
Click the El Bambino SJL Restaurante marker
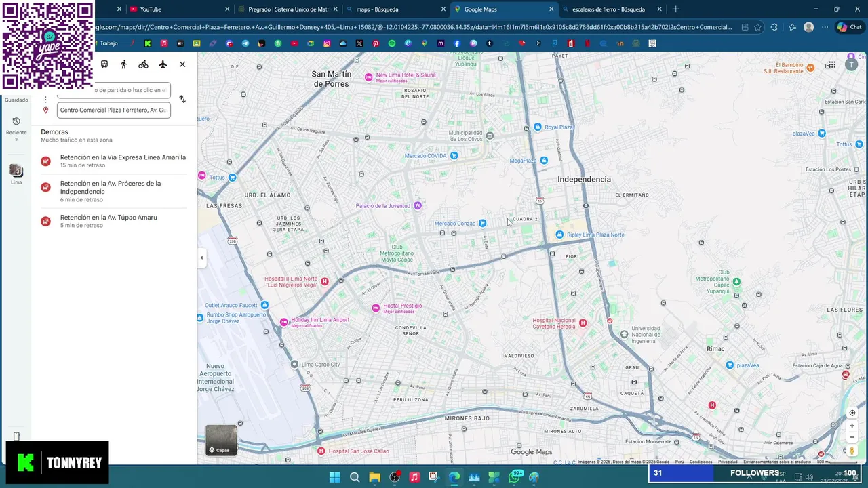(x=810, y=67)
